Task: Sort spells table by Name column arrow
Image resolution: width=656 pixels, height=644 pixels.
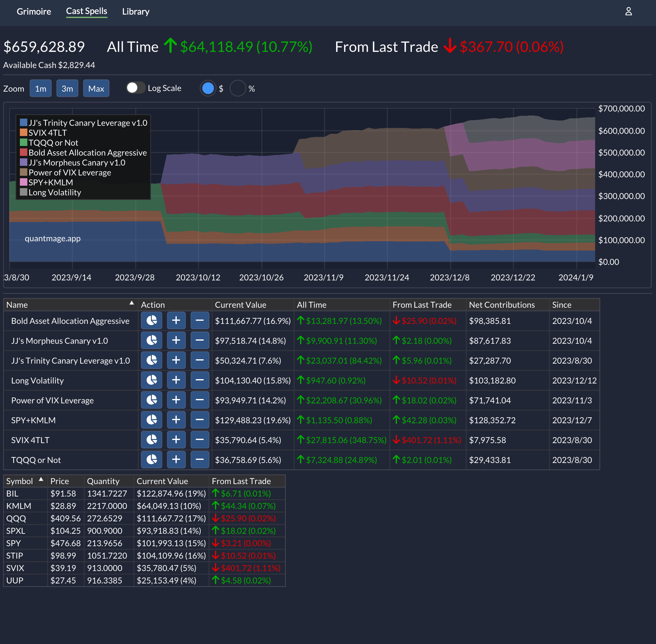Action: pos(132,303)
